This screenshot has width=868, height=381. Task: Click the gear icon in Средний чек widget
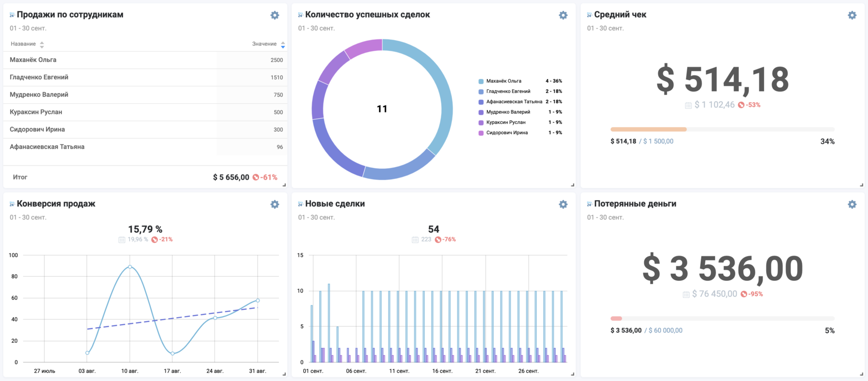pyautogui.click(x=852, y=15)
